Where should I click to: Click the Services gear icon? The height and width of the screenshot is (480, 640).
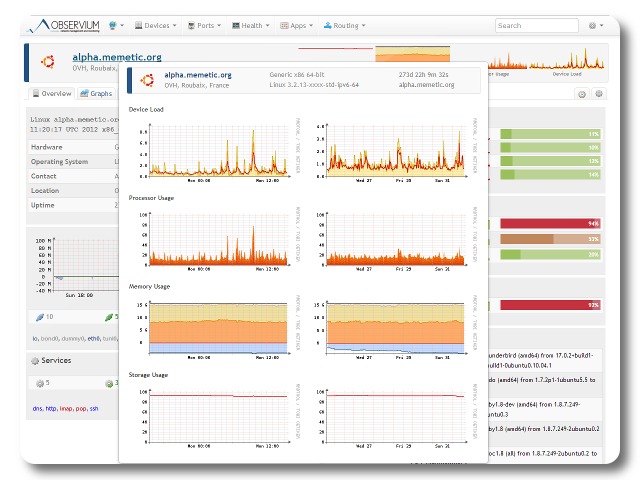[34, 360]
